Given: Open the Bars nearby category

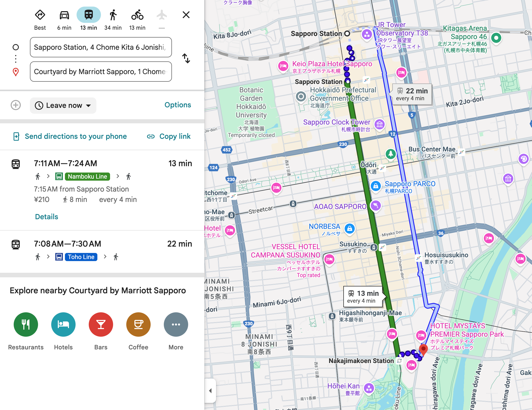Looking at the screenshot, I should click(x=101, y=324).
